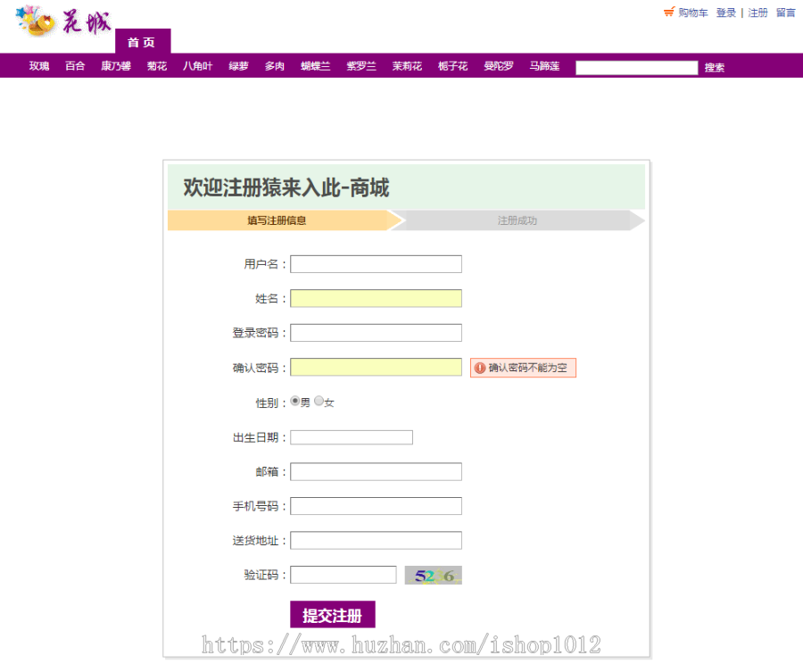Click the 确认密码不能为空 error message
Image resolution: width=803 pixels, height=672 pixels.
tap(523, 367)
